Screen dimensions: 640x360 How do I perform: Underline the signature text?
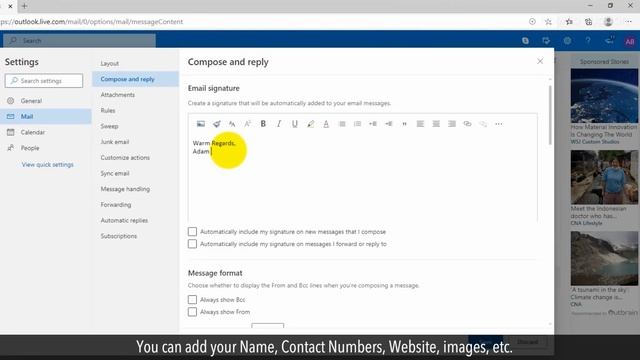[295, 124]
